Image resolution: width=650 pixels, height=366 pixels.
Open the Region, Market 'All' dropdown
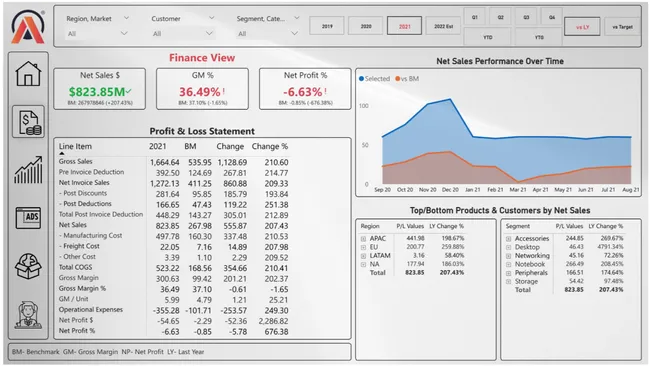coord(97,34)
